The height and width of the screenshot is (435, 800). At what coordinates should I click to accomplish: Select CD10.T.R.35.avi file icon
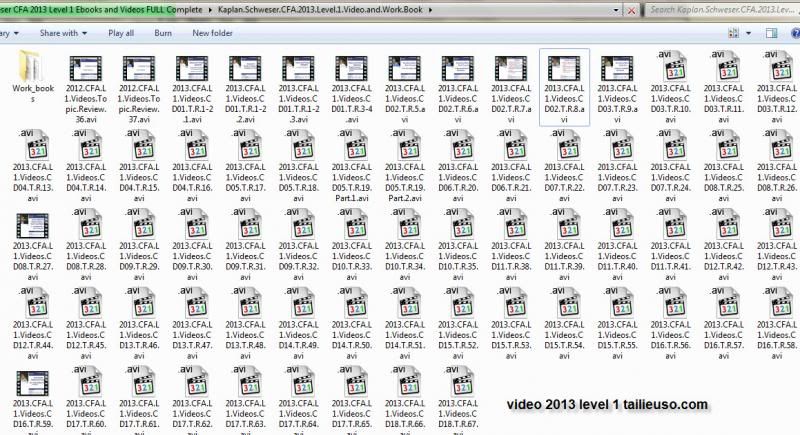click(x=458, y=224)
